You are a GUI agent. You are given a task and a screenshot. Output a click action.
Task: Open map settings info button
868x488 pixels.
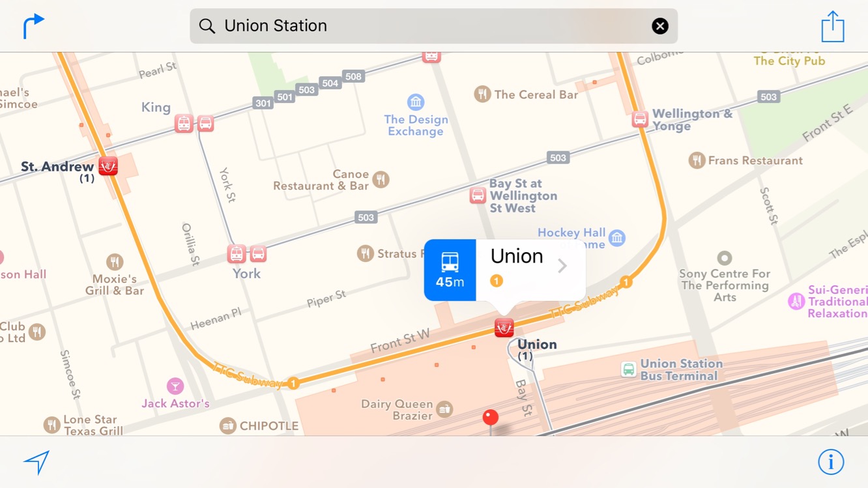pos(831,462)
